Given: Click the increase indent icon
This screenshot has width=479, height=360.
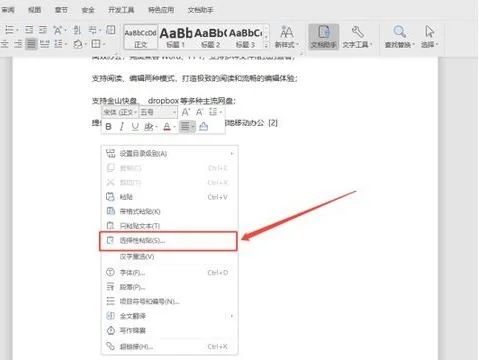Looking at the screenshot, I should (43, 30).
